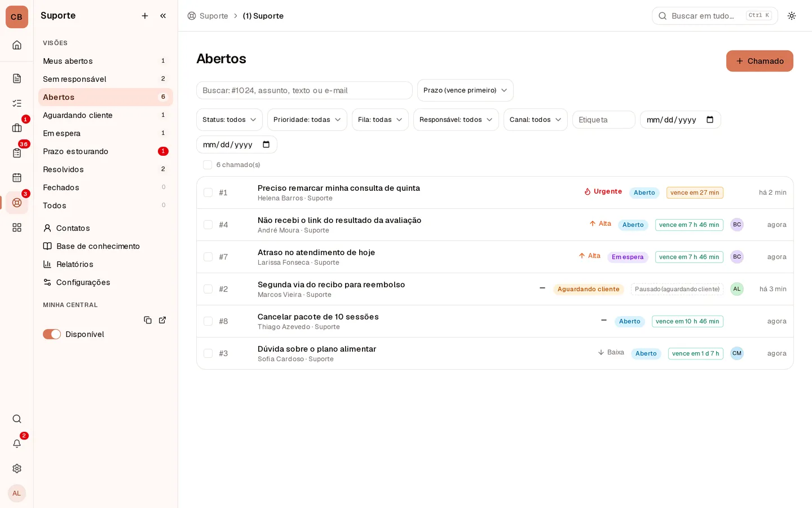This screenshot has height=508, width=812.
Task: Click the plus icon next to Suporte
Action: (145, 16)
